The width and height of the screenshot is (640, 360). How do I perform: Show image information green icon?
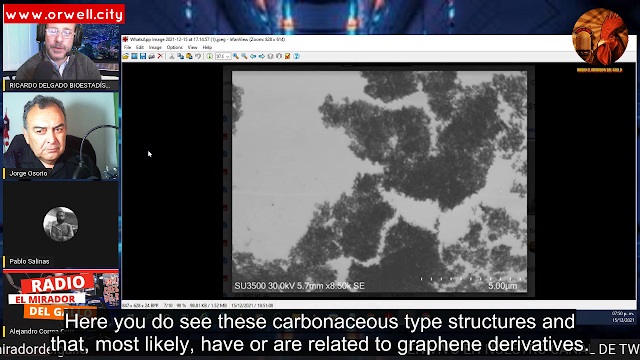(x=209, y=56)
